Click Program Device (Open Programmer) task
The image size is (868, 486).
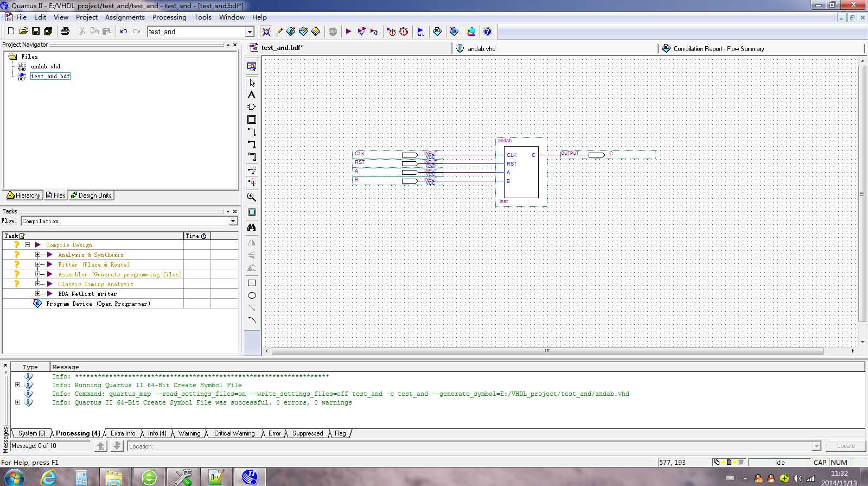click(98, 304)
